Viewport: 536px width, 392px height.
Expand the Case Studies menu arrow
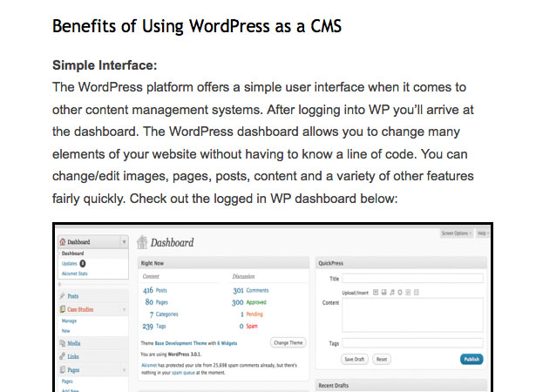pyautogui.click(x=124, y=309)
